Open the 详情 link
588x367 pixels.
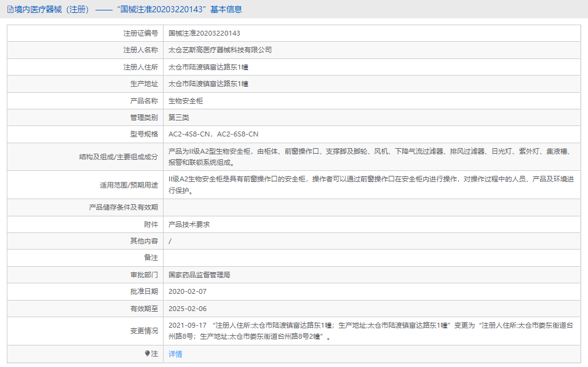(x=176, y=355)
